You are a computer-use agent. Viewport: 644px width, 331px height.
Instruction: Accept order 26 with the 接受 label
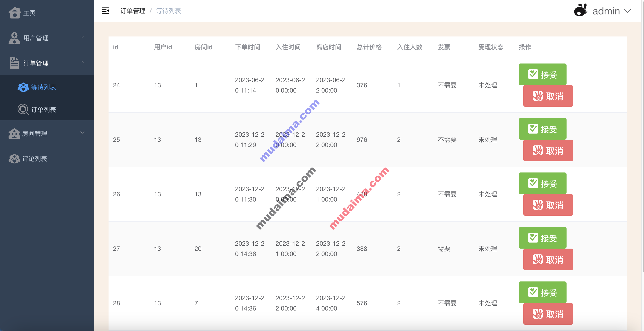549,184
